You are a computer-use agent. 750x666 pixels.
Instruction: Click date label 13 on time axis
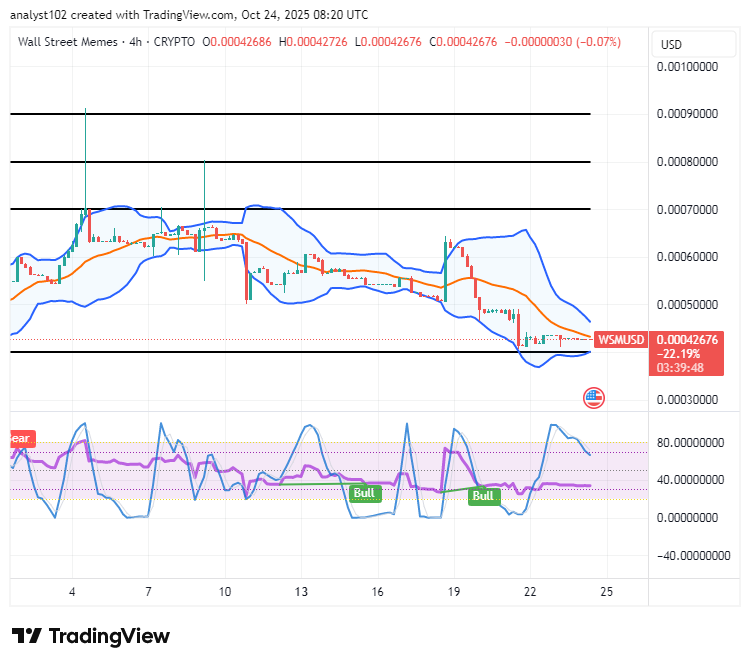301,592
